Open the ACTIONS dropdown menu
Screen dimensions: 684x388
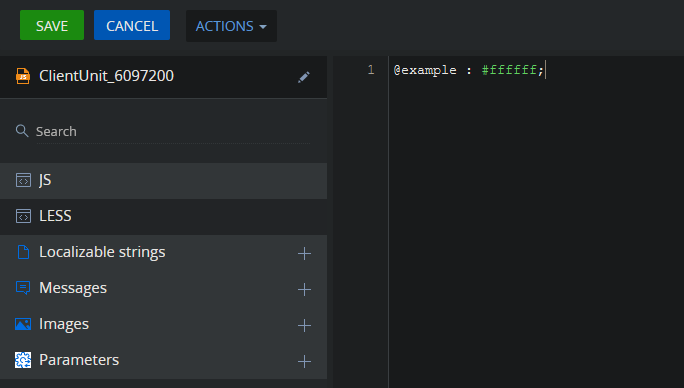coord(231,26)
